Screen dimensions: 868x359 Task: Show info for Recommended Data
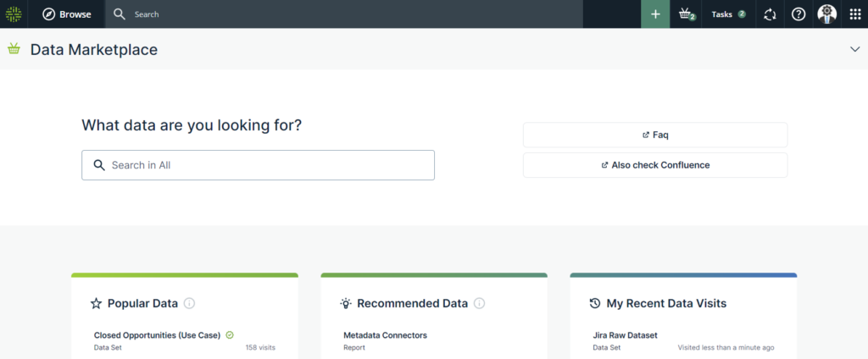pos(479,303)
